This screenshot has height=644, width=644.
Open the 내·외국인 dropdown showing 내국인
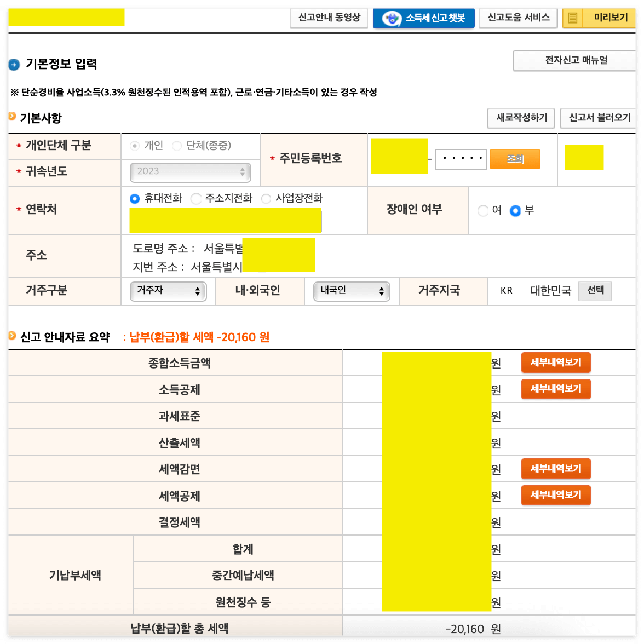(351, 291)
